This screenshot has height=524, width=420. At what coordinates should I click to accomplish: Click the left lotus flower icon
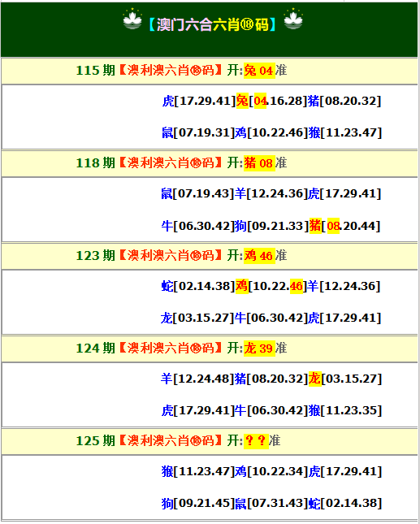point(132,19)
